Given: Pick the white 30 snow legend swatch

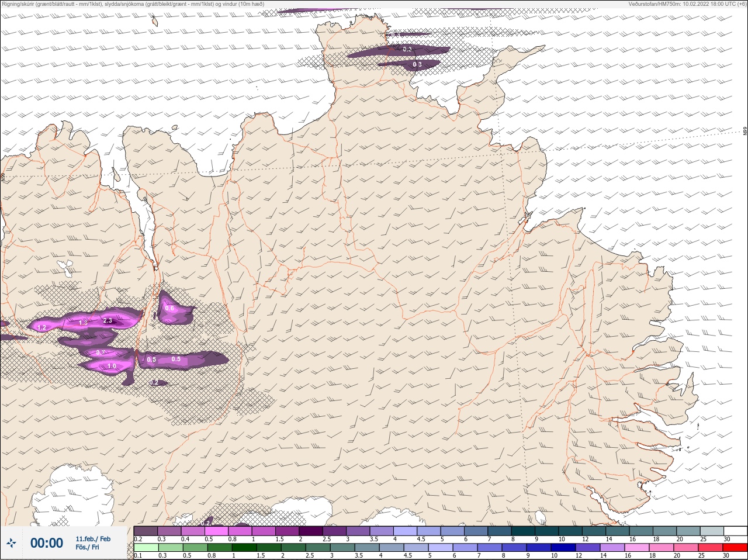Looking at the screenshot, I should click(x=736, y=531).
